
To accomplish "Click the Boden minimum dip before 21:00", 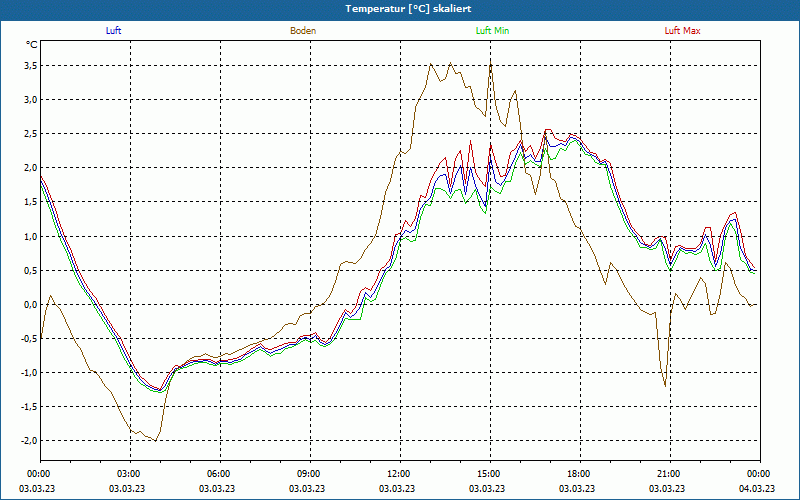I will tap(665, 385).
